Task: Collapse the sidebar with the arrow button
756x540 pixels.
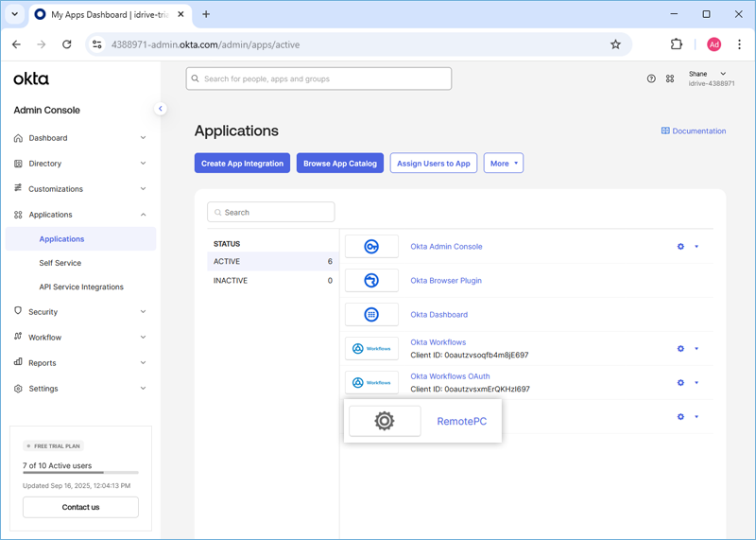Action: coord(161,109)
